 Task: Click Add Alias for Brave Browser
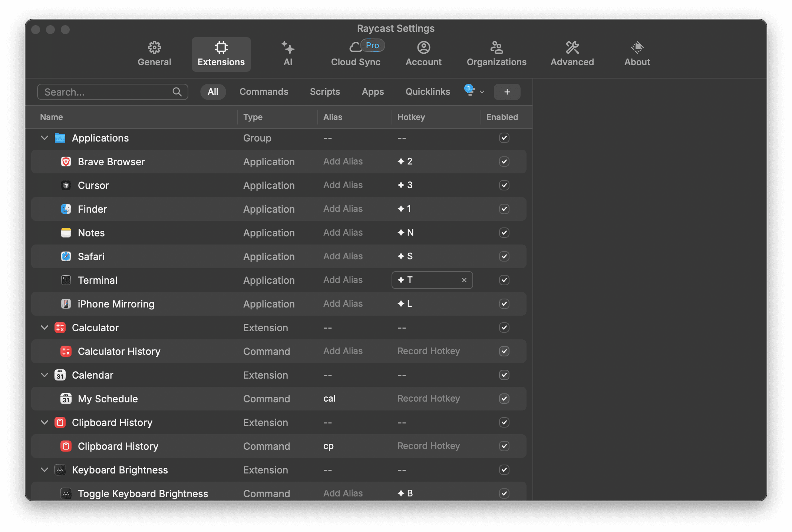(x=343, y=162)
